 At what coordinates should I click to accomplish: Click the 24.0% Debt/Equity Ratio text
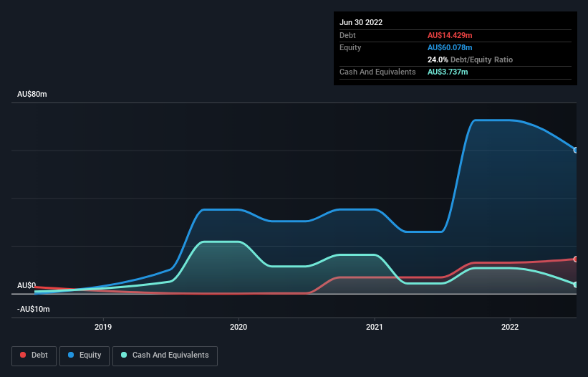click(470, 59)
